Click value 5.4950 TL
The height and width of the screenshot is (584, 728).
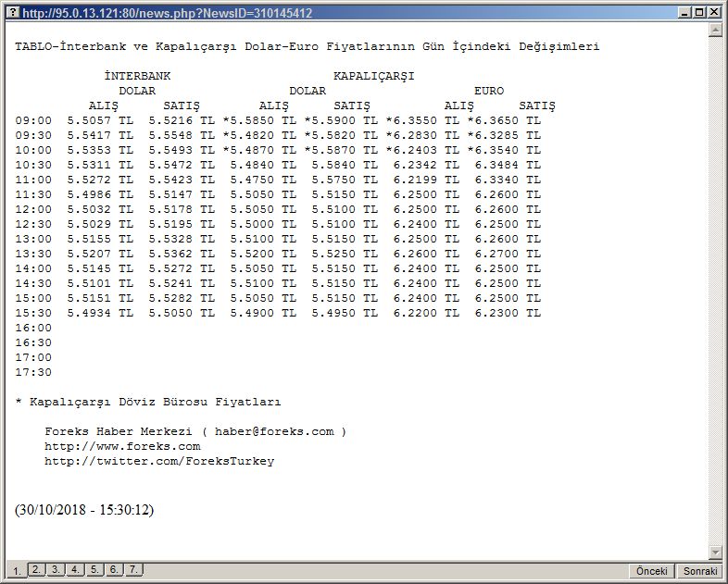click(345, 314)
